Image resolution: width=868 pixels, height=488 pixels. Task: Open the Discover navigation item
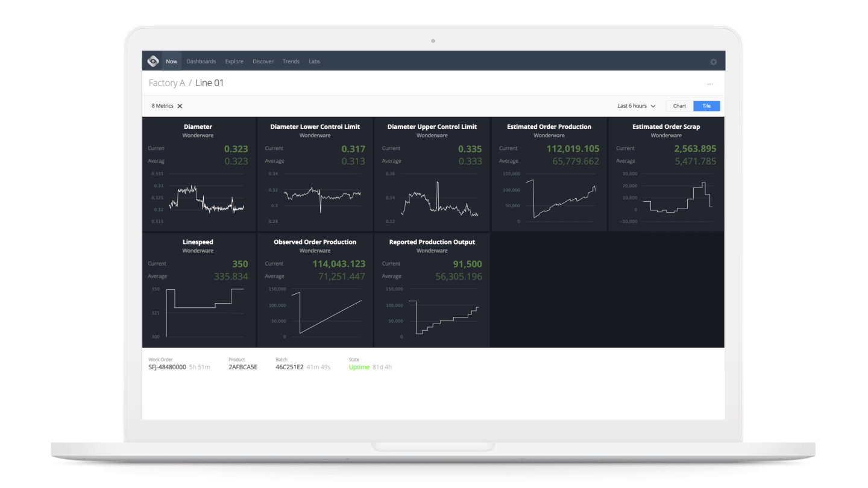tap(263, 61)
